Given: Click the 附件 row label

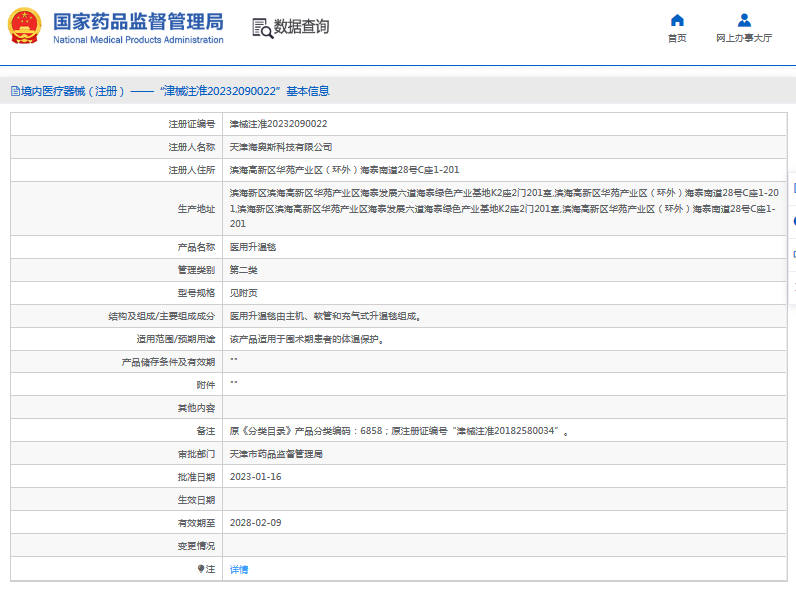Looking at the screenshot, I should click(x=206, y=385).
